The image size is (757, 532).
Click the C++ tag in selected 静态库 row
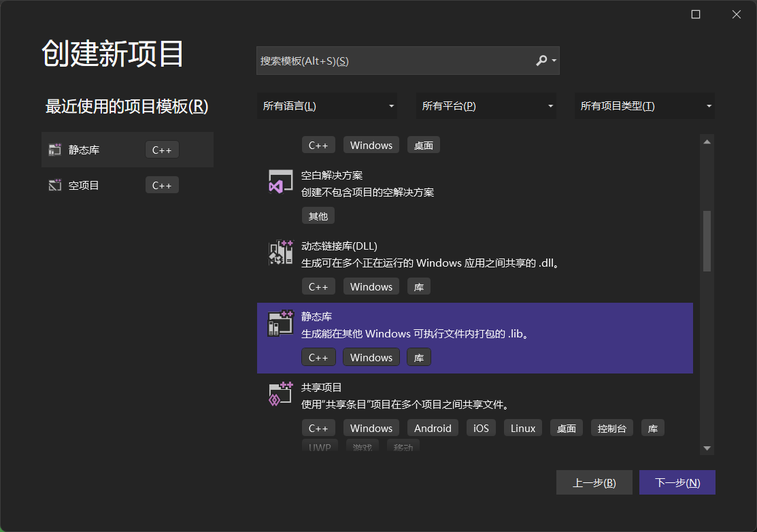point(318,357)
